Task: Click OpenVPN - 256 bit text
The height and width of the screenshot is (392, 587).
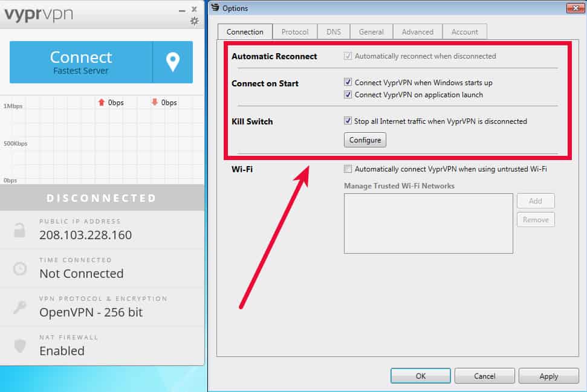Action: click(91, 312)
